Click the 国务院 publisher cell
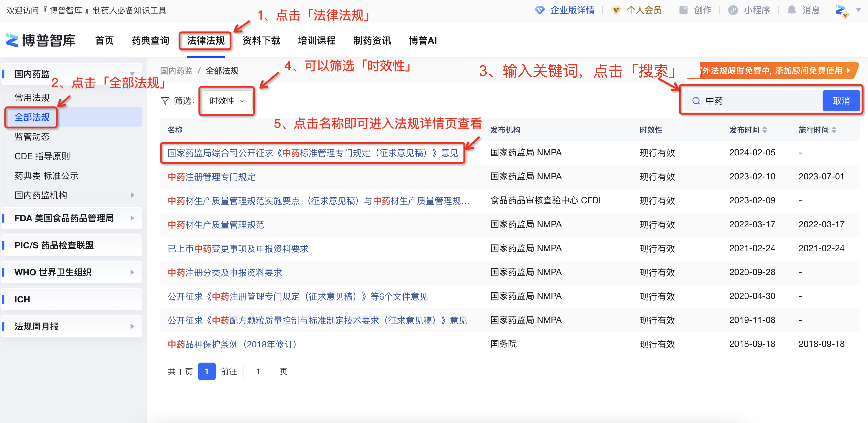 click(x=503, y=344)
